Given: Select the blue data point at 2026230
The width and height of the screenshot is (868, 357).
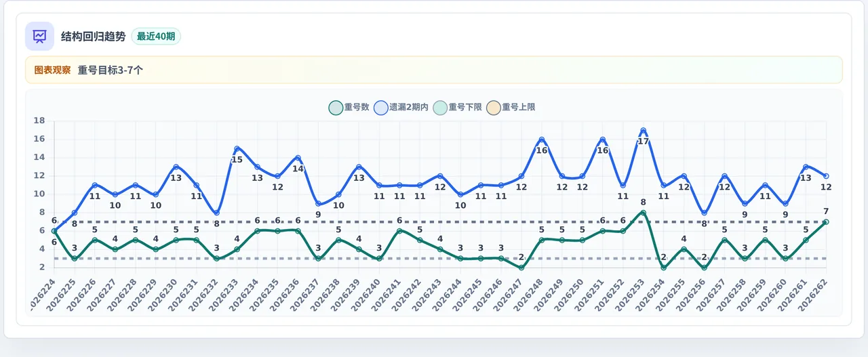Looking at the screenshot, I should pyautogui.click(x=176, y=167).
